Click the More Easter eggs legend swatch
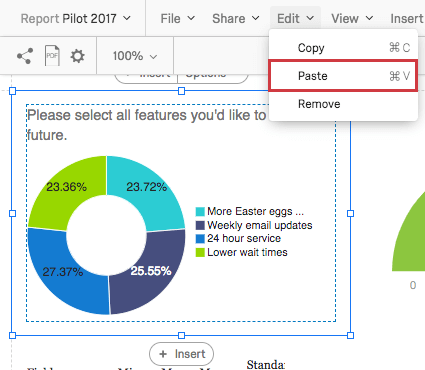Viewport: 425px width, 370px height. (x=200, y=212)
